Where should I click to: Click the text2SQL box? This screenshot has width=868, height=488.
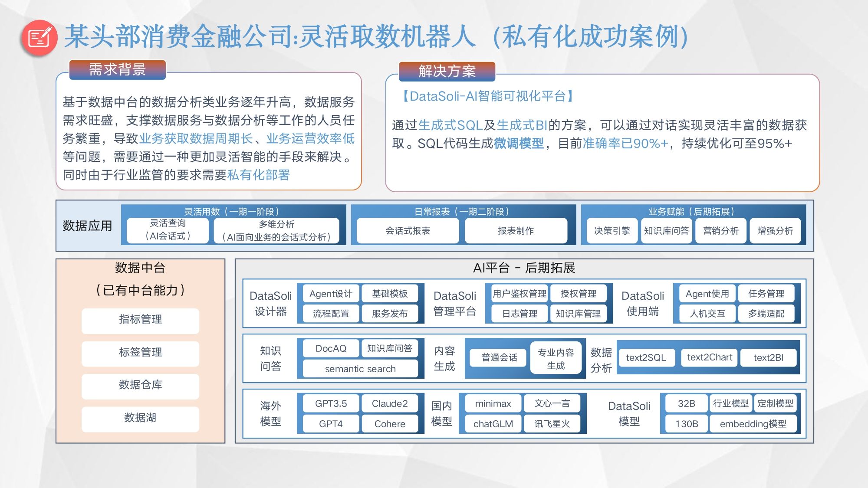click(x=646, y=358)
